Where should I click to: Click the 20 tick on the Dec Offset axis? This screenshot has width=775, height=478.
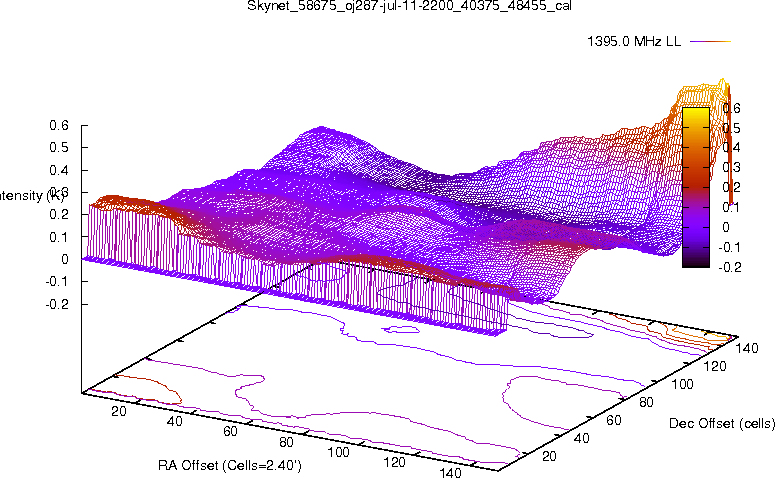pos(550,456)
